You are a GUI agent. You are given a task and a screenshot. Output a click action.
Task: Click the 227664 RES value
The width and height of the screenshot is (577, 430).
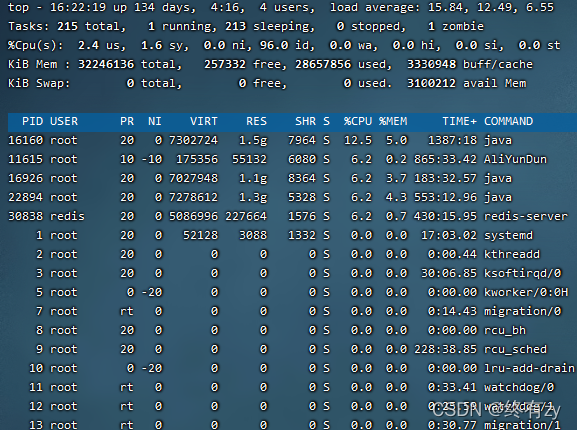[x=246, y=216]
